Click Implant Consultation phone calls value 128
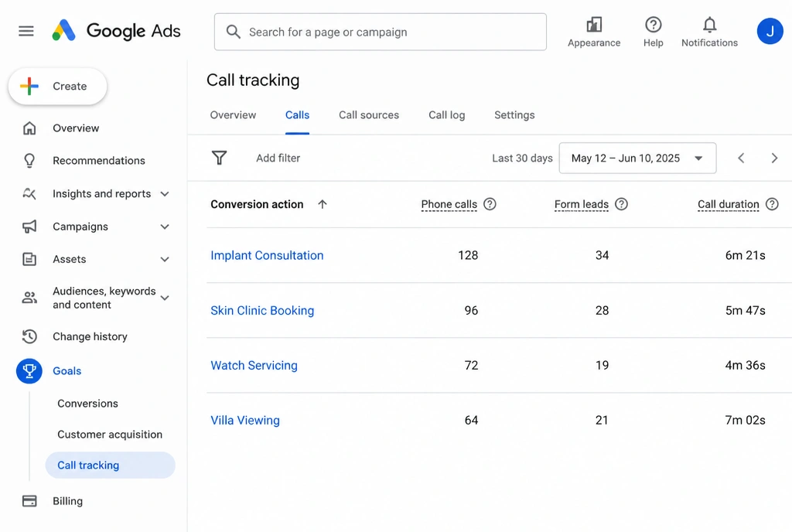 point(468,255)
